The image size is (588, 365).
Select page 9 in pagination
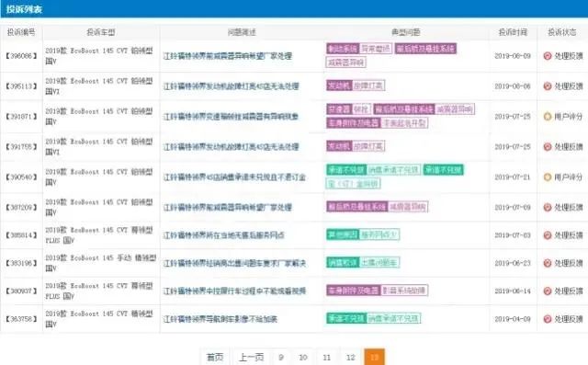click(x=281, y=357)
